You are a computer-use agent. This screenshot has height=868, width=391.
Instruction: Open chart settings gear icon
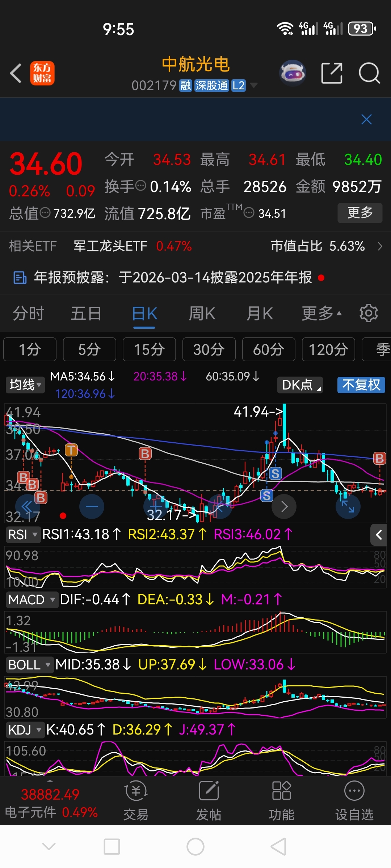(369, 313)
